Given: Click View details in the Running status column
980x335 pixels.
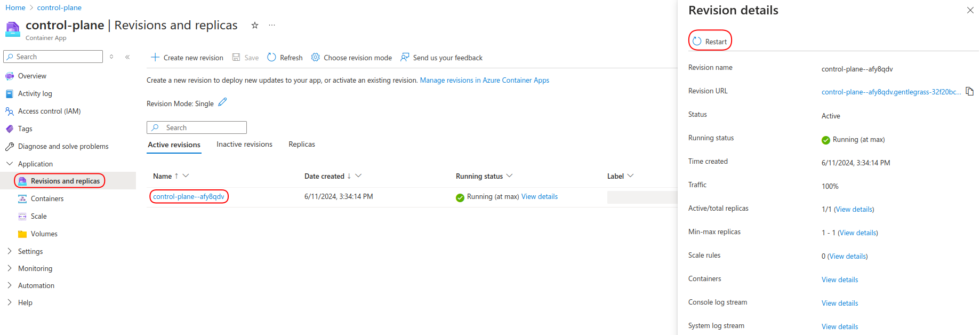Looking at the screenshot, I should pyautogui.click(x=540, y=196).
